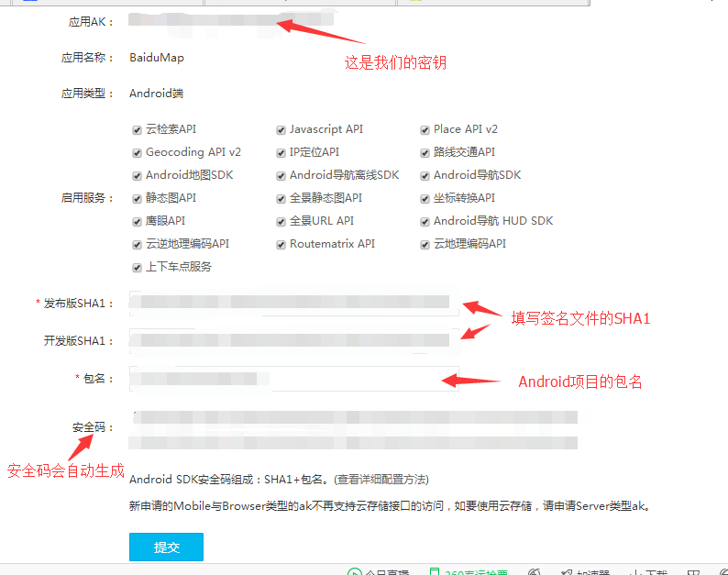This screenshot has width=728, height=575.
Task: Disable the Android地图SDK checkbox
Action: 137,176
